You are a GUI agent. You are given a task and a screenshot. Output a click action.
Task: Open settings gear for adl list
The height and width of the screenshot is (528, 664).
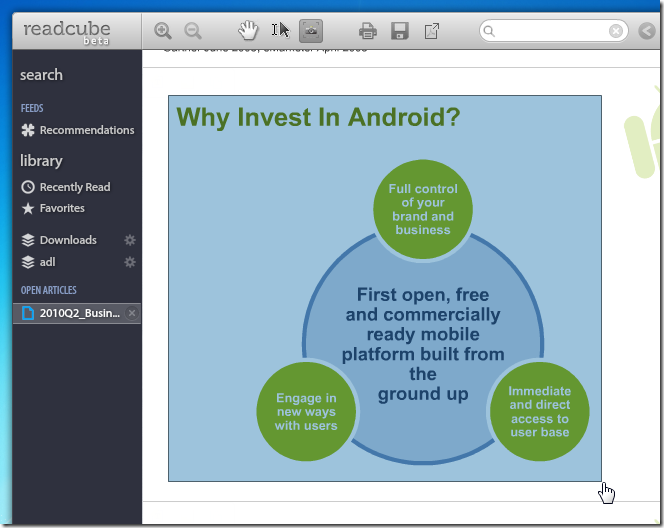[x=129, y=262]
